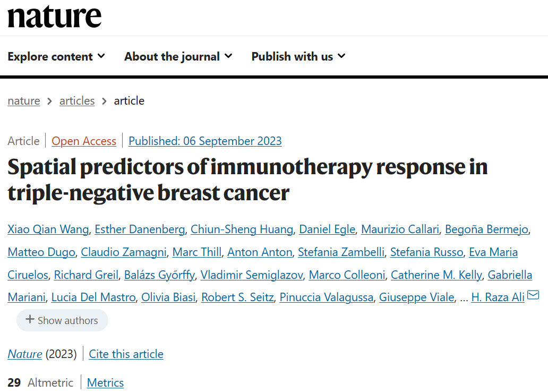Expand the Explore content menu
This screenshot has width=548, height=392.
tap(56, 56)
